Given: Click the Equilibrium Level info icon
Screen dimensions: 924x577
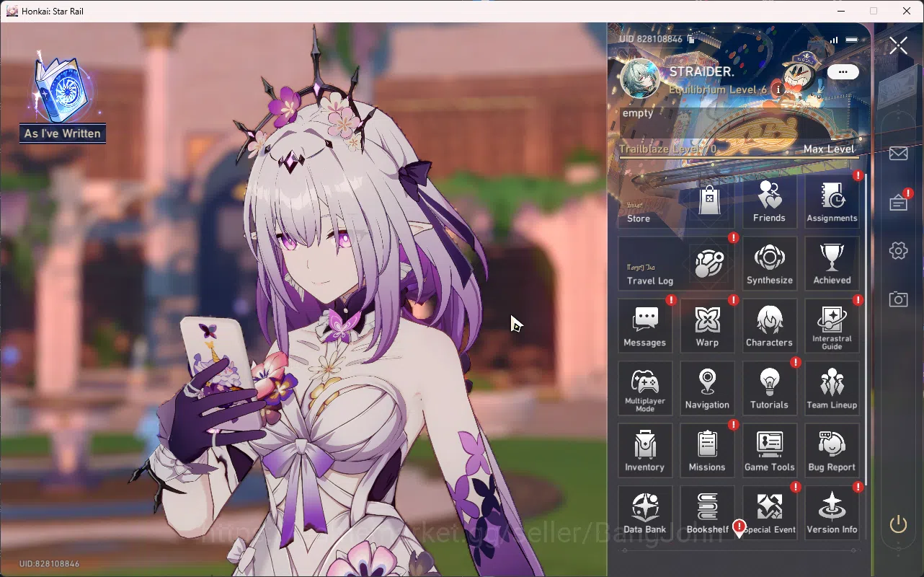Looking at the screenshot, I should pyautogui.click(x=778, y=89).
